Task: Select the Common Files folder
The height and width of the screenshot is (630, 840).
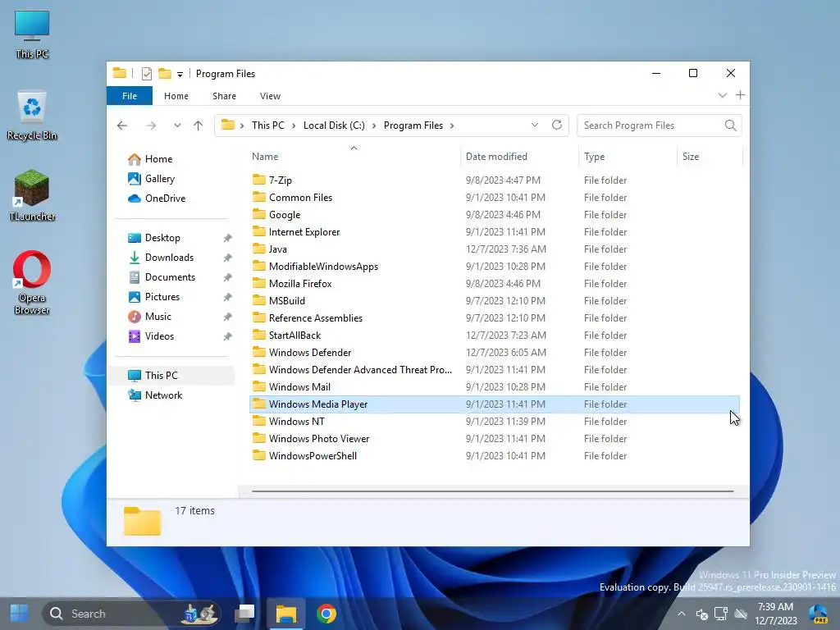Action: 300,198
